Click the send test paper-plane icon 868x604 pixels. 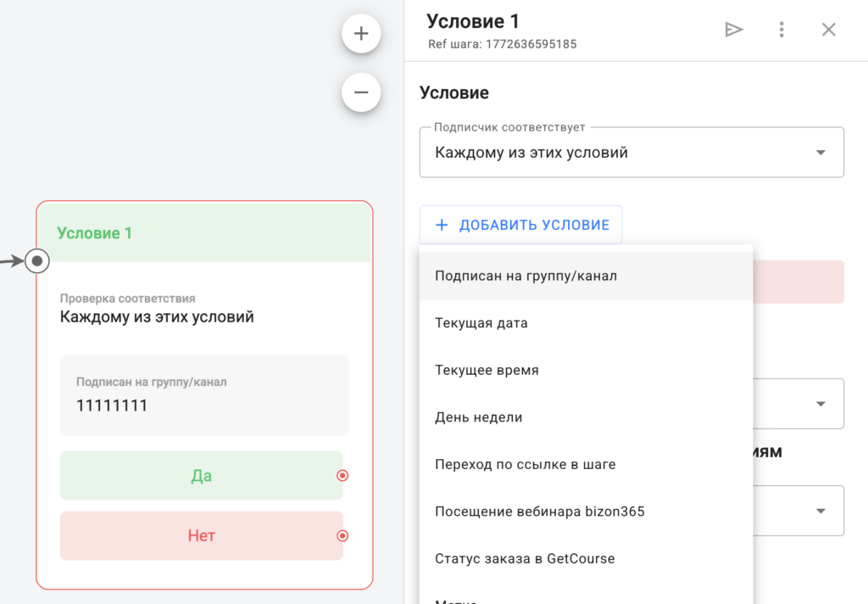(733, 30)
